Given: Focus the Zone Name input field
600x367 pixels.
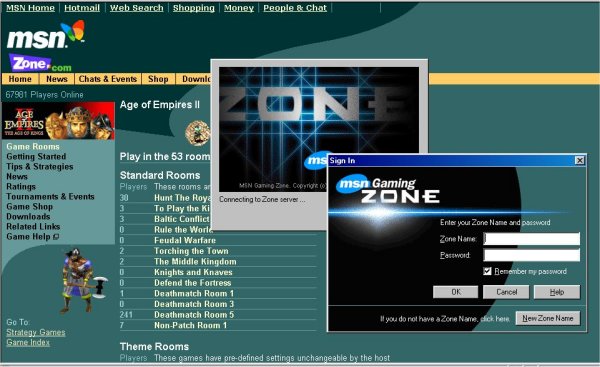Looking at the screenshot, I should (x=532, y=239).
